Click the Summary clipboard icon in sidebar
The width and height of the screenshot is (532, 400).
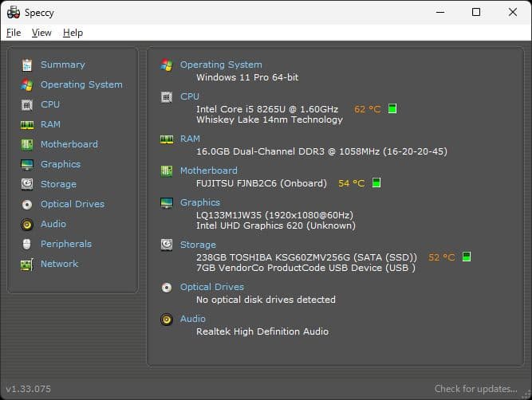coord(27,65)
